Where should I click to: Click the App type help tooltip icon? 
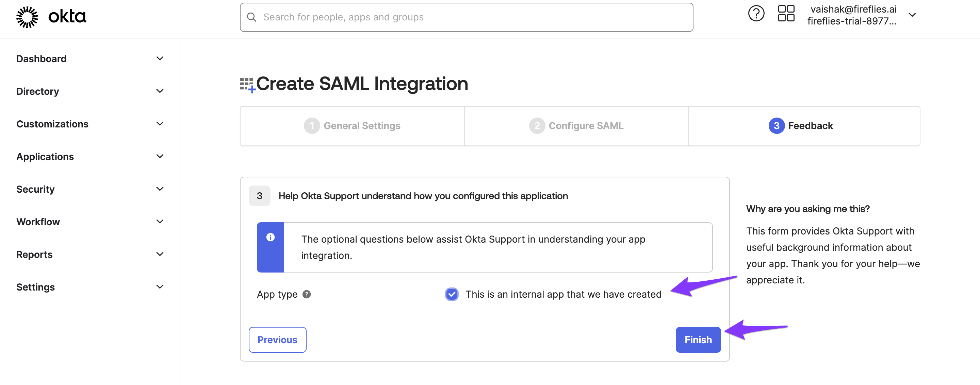point(307,294)
